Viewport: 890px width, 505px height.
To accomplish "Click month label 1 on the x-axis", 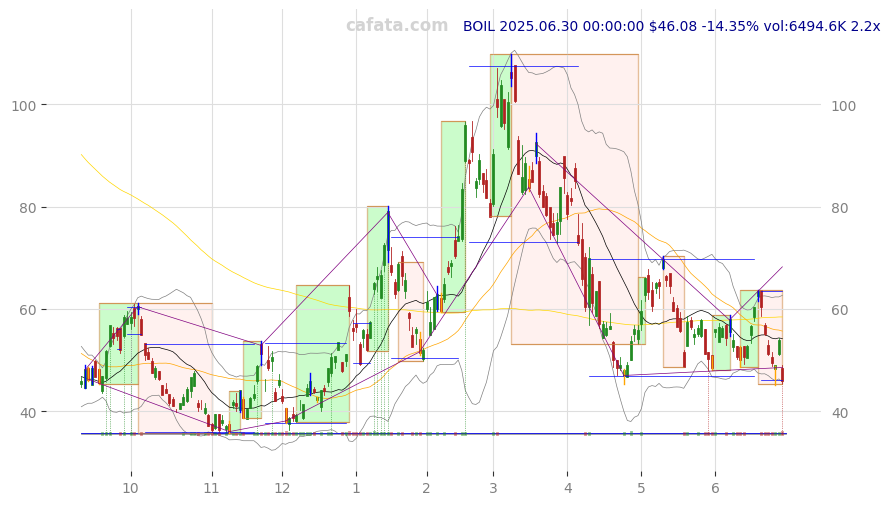I will pyautogui.click(x=356, y=488).
